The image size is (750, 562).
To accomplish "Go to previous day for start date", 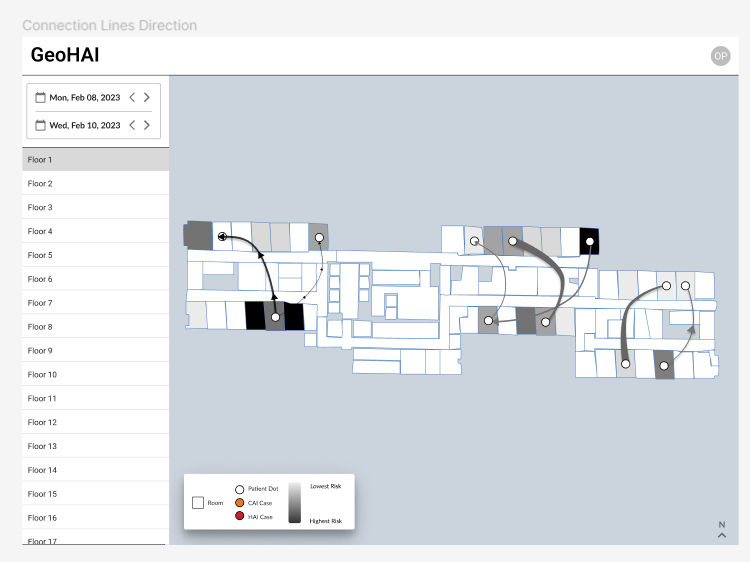I will (x=132, y=98).
